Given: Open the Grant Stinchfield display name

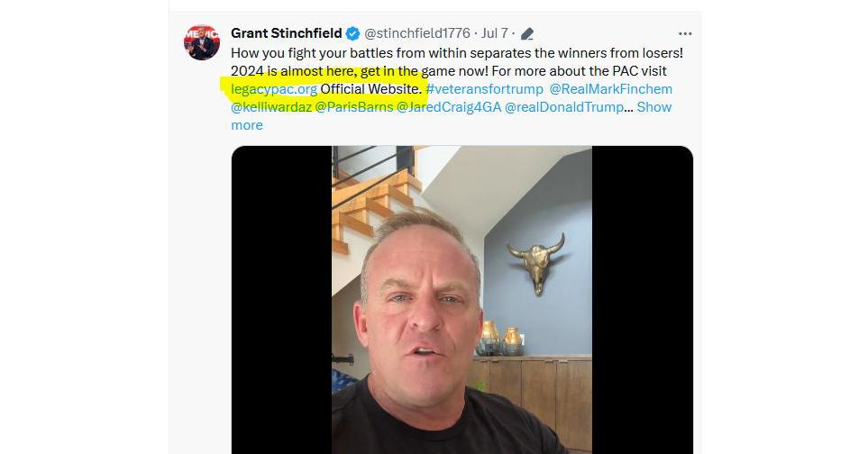Looking at the screenshot, I should pos(287,33).
